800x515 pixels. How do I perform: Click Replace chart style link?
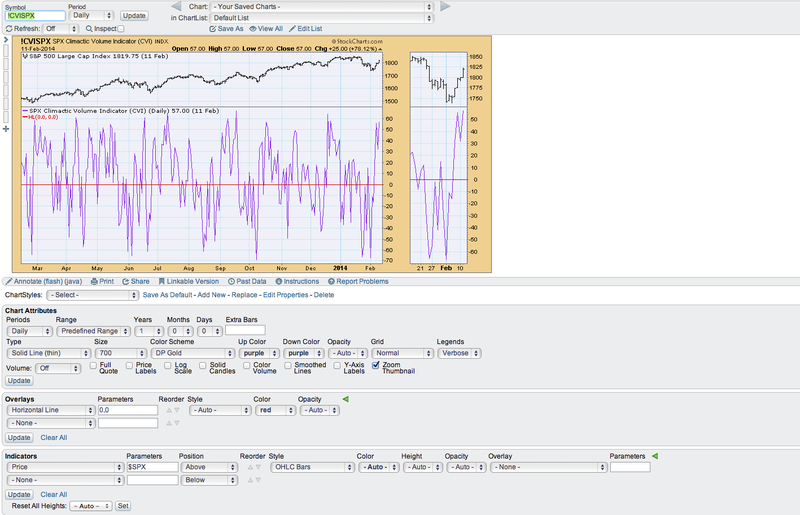click(244, 295)
